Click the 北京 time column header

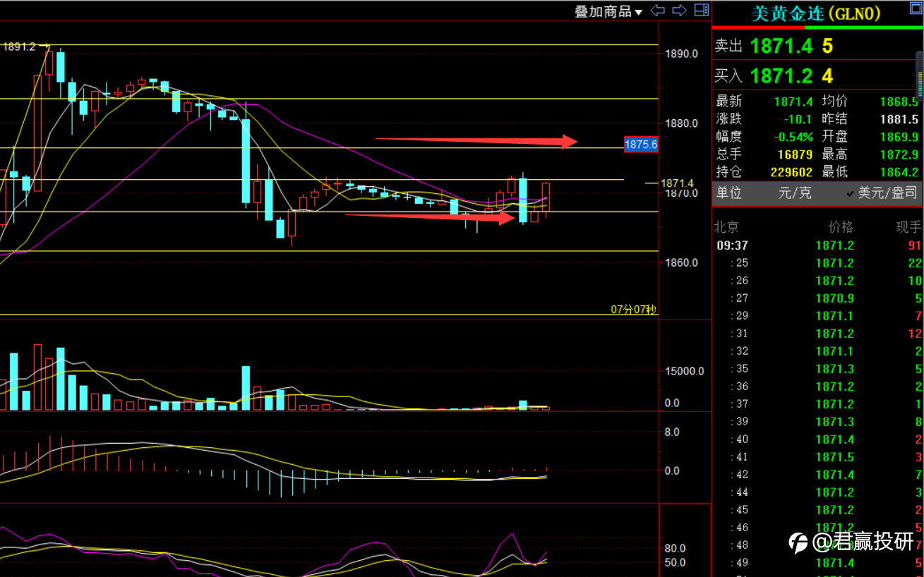[x=726, y=227]
